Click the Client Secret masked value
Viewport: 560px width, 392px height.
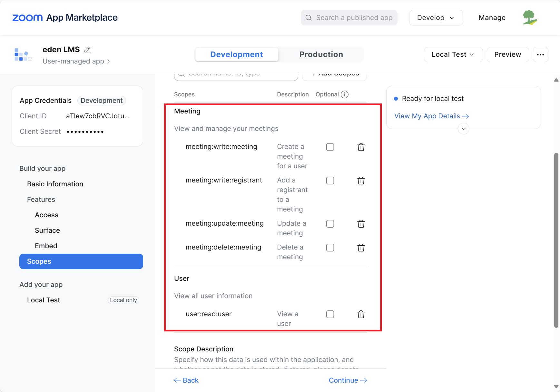(x=85, y=132)
